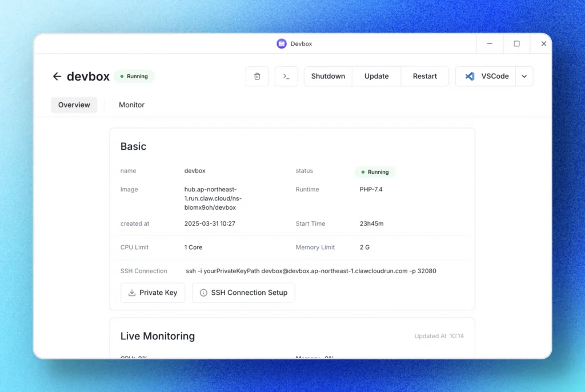Open SSH Connection Setup

pyautogui.click(x=243, y=293)
